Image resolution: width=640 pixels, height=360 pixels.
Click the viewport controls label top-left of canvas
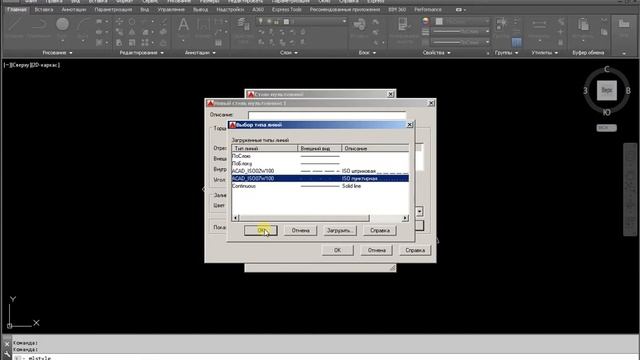(32, 65)
